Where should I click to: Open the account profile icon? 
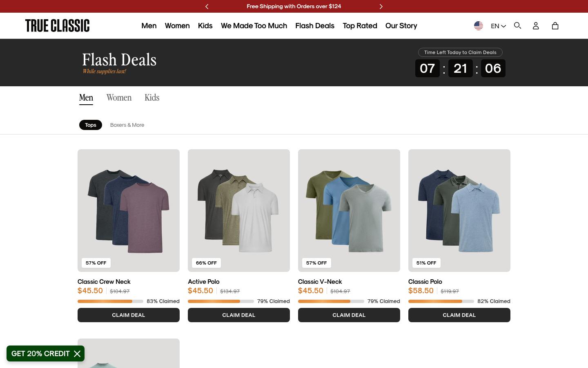coord(536,26)
